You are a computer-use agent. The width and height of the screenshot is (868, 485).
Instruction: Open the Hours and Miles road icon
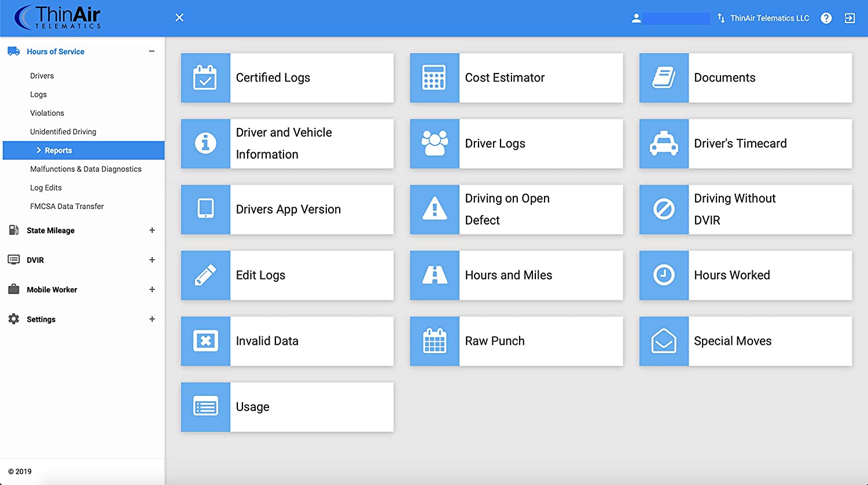[435, 275]
